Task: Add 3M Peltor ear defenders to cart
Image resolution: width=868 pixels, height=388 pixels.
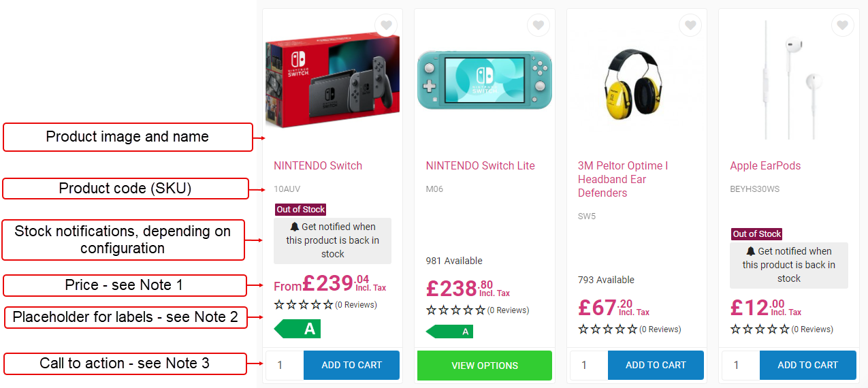Action: pos(656,366)
